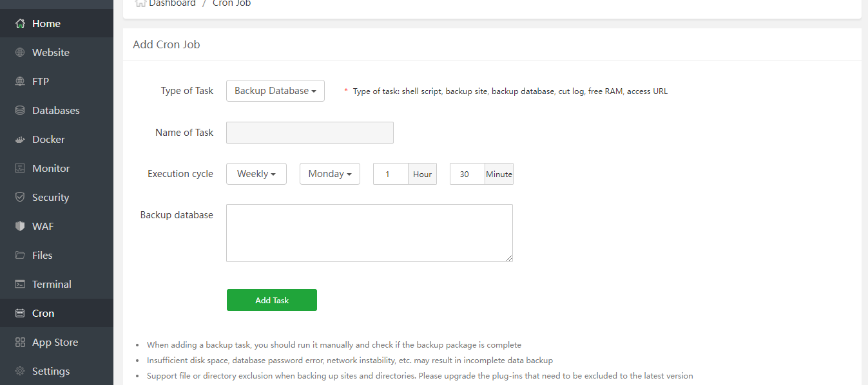Expand the Weekly execution cycle dropdown
The height and width of the screenshot is (385, 868).
[256, 173]
